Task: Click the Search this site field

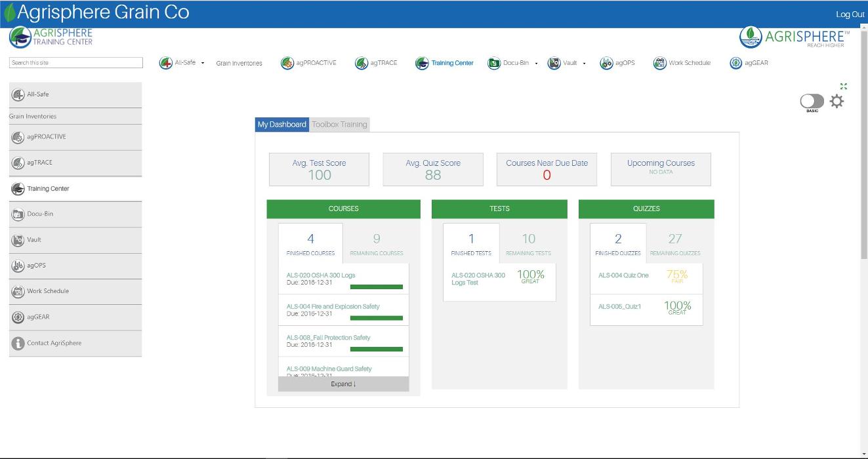Action: pyautogui.click(x=75, y=63)
